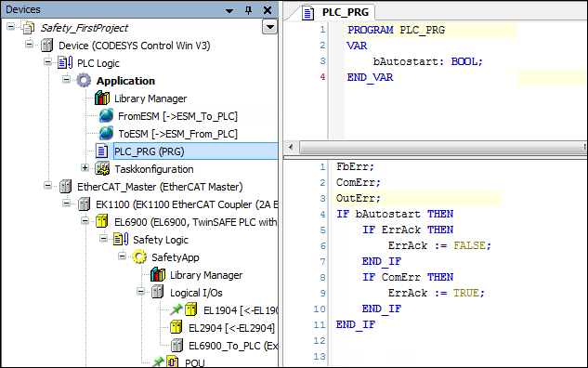
Task: Collapse the SafetyApp node
Action: pyautogui.click(x=122, y=256)
